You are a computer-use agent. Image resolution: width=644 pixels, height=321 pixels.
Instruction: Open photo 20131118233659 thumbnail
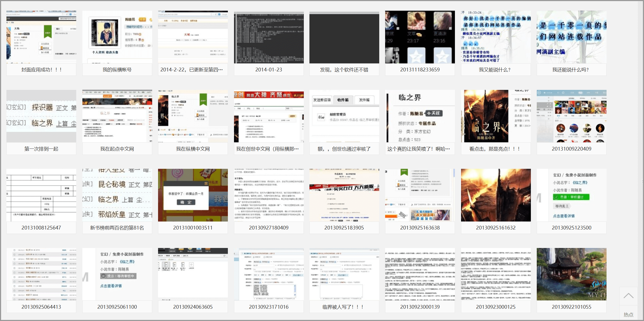tap(420, 37)
